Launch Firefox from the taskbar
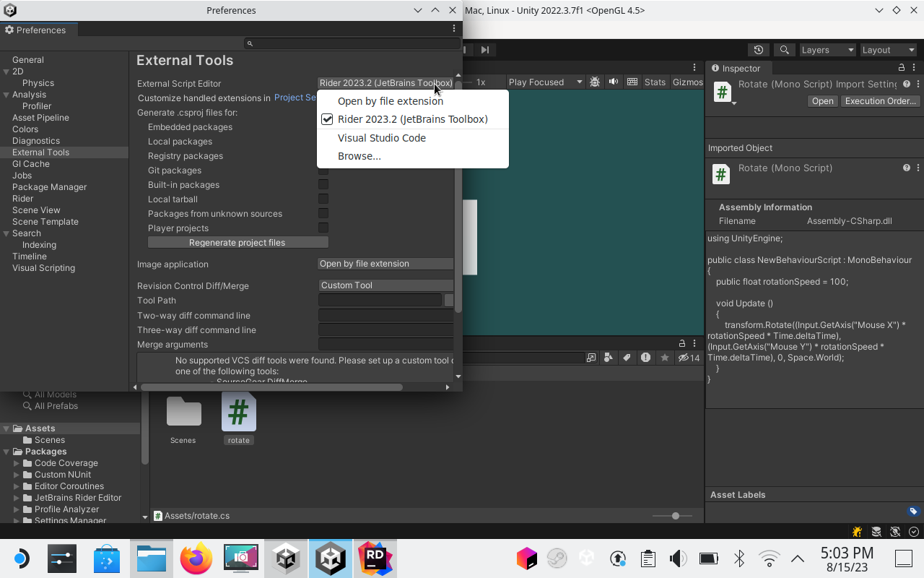 [x=196, y=558]
